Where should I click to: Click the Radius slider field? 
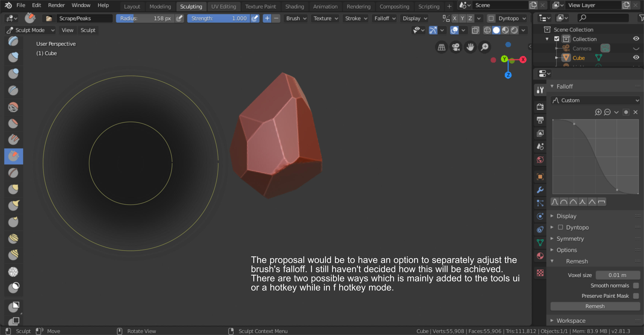pyautogui.click(x=145, y=18)
